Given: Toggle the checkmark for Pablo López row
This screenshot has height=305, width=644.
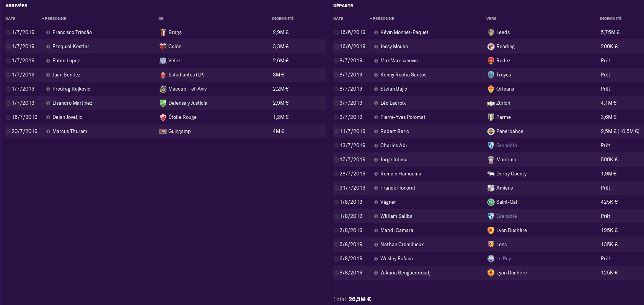Looking at the screenshot, I should pyautogui.click(x=8, y=61).
